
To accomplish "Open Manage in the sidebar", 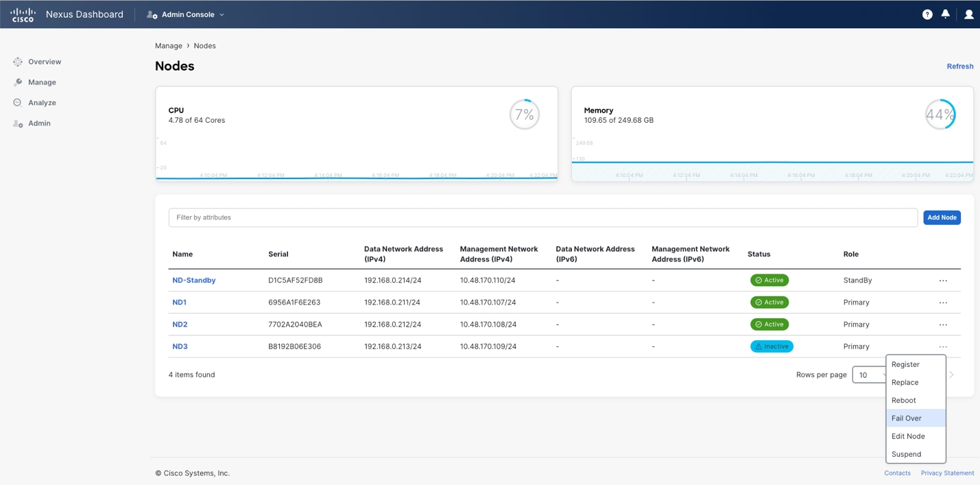I will pyautogui.click(x=42, y=82).
